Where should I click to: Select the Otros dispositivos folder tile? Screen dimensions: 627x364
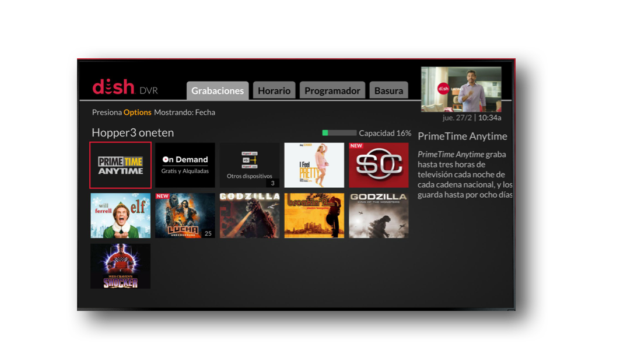click(x=250, y=165)
